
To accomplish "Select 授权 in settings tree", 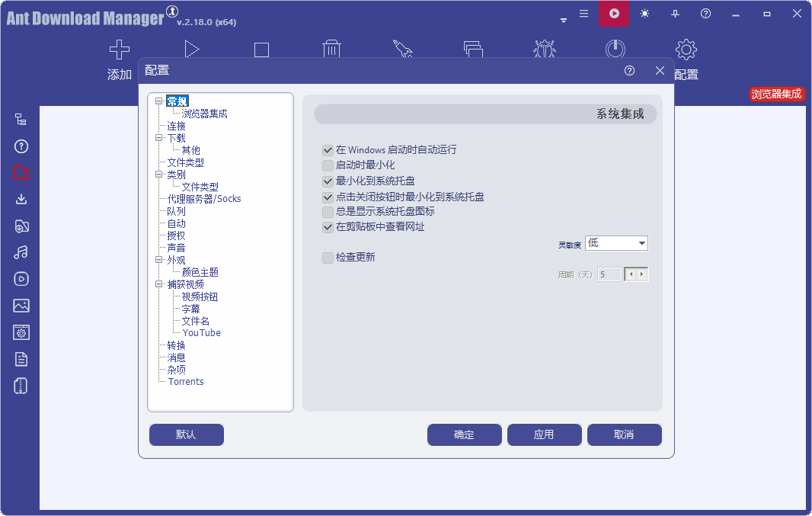I will click(x=176, y=236).
